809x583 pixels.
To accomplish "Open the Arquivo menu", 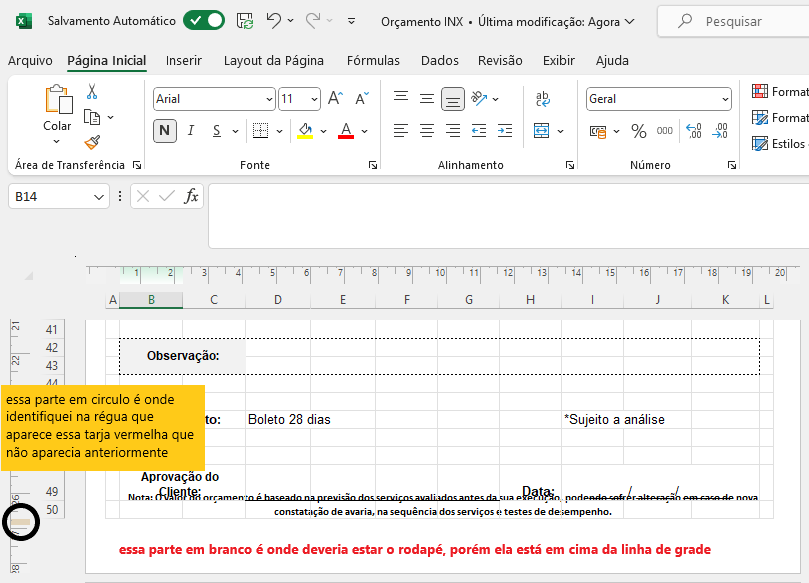I will coord(30,61).
